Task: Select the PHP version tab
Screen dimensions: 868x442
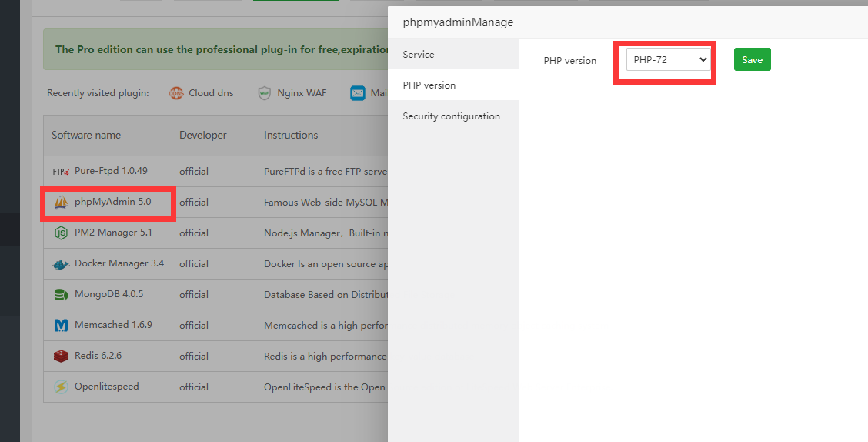Action: (453, 85)
